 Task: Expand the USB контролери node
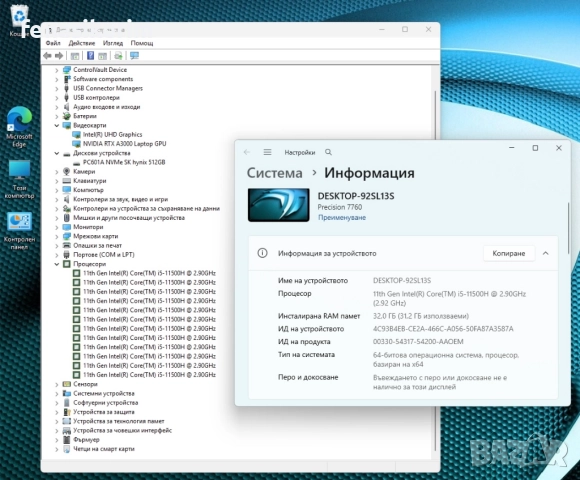click(57, 98)
